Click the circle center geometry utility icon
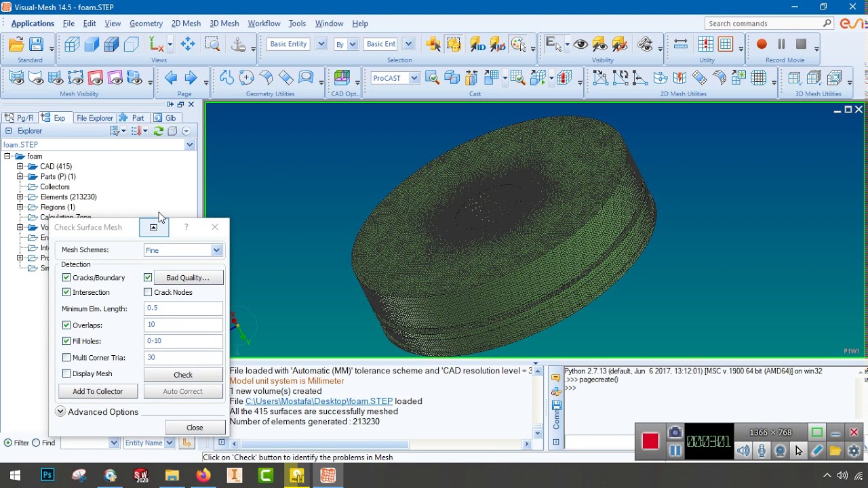Image resolution: width=868 pixels, height=488 pixels. pyautogui.click(x=246, y=78)
